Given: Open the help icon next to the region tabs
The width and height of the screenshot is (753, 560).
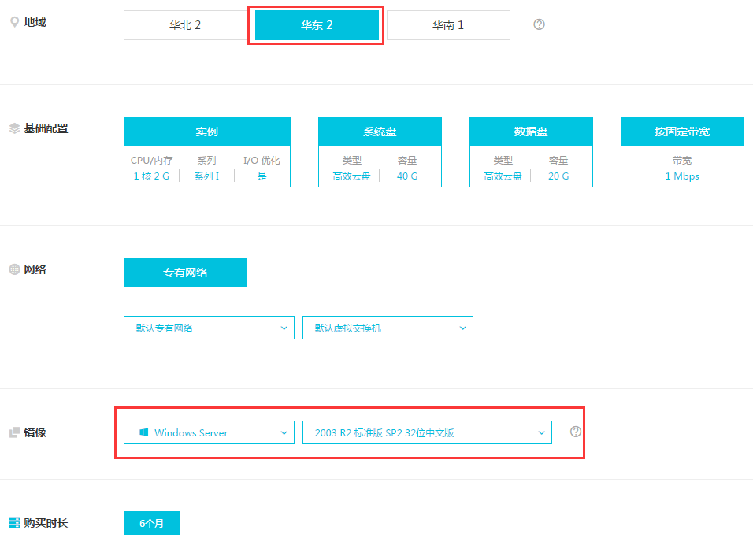Looking at the screenshot, I should [x=539, y=24].
